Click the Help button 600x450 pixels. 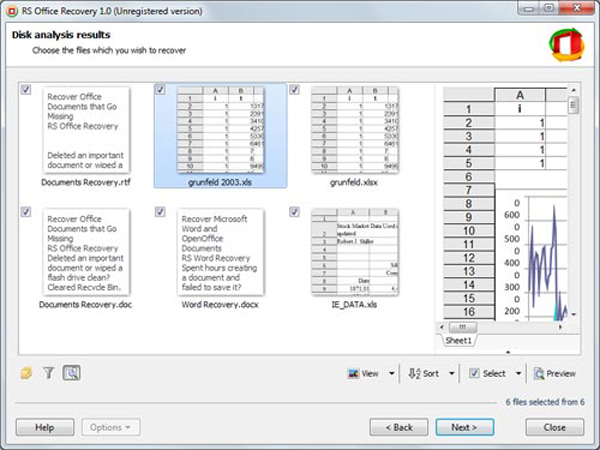tap(45, 427)
